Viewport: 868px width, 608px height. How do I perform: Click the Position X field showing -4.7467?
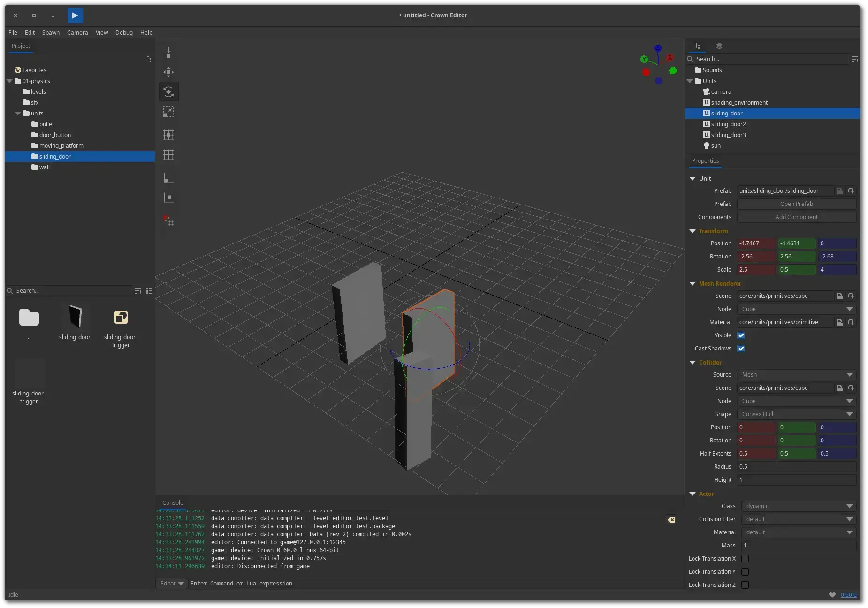[756, 243]
